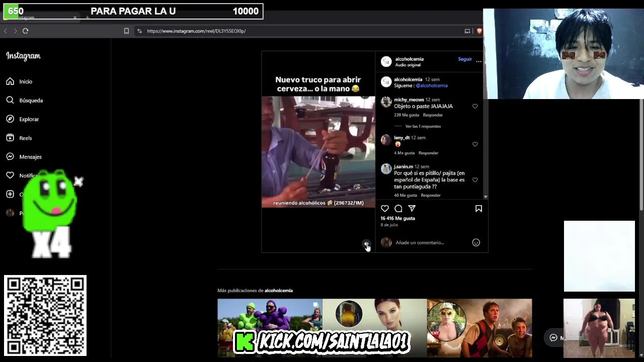Image resolution: width=644 pixels, height=362 pixels.
Task: Open the comment bubble icon
Action: coord(398,208)
